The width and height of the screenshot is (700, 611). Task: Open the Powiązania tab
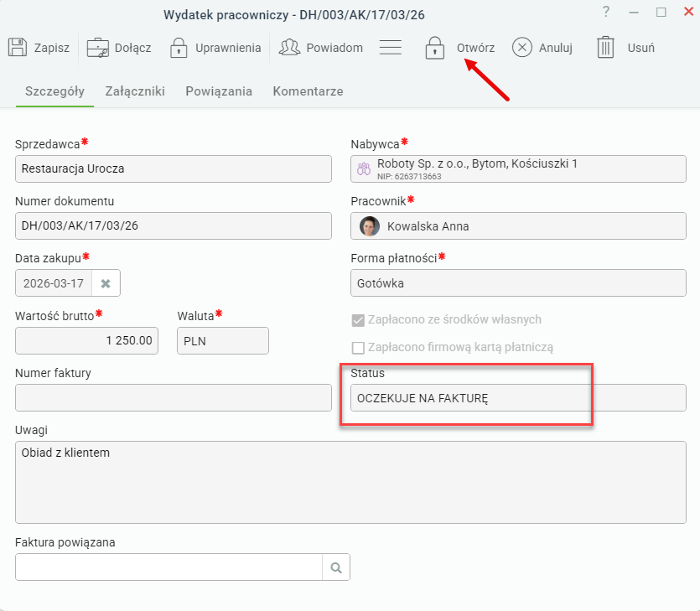(x=219, y=91)
